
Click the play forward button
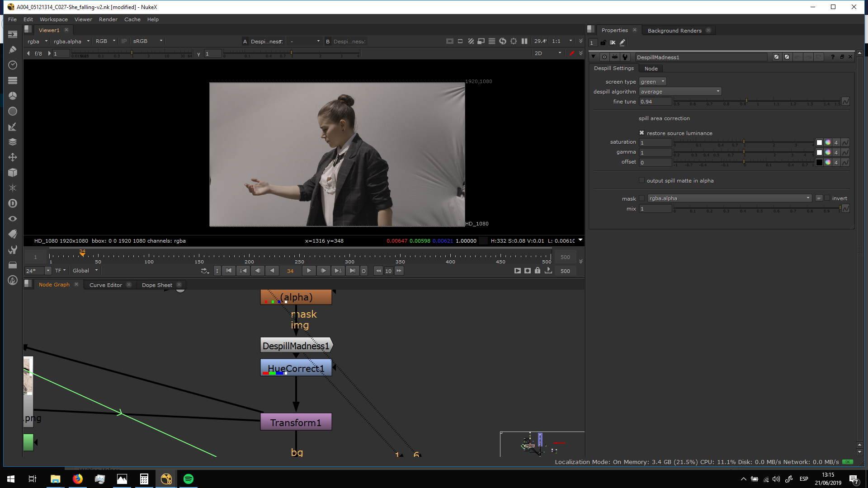pyautogui.click(x=309, y=271)
